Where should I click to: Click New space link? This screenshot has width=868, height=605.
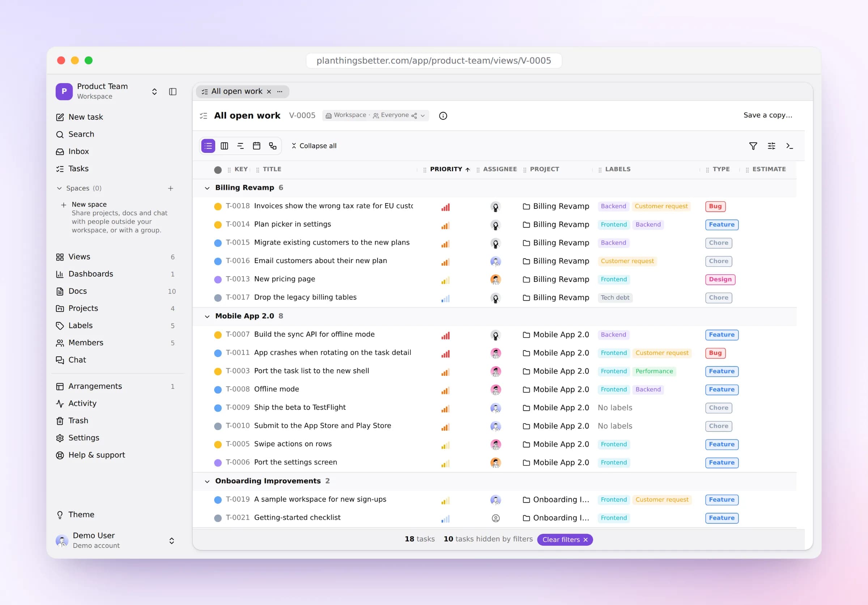tap(89, 205)
